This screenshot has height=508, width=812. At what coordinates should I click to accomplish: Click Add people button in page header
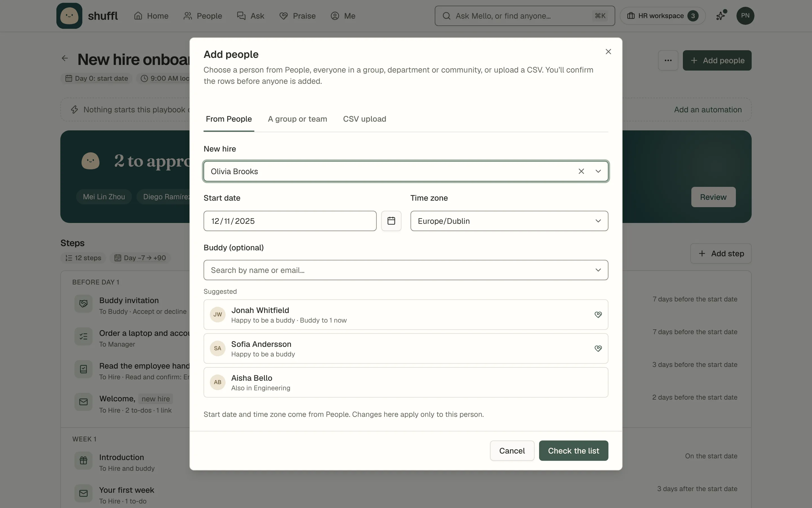point(717,60)
